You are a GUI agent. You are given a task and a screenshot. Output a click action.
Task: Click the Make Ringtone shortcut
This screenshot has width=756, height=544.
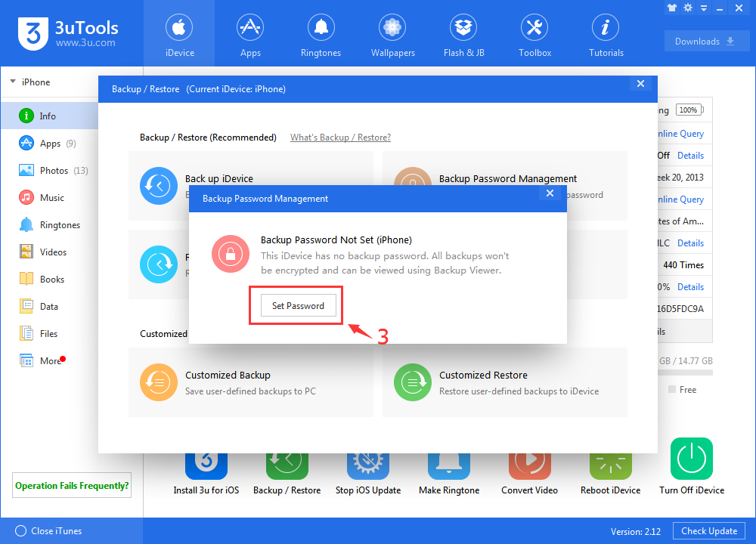pyautogui.click(x=449, y=474)
